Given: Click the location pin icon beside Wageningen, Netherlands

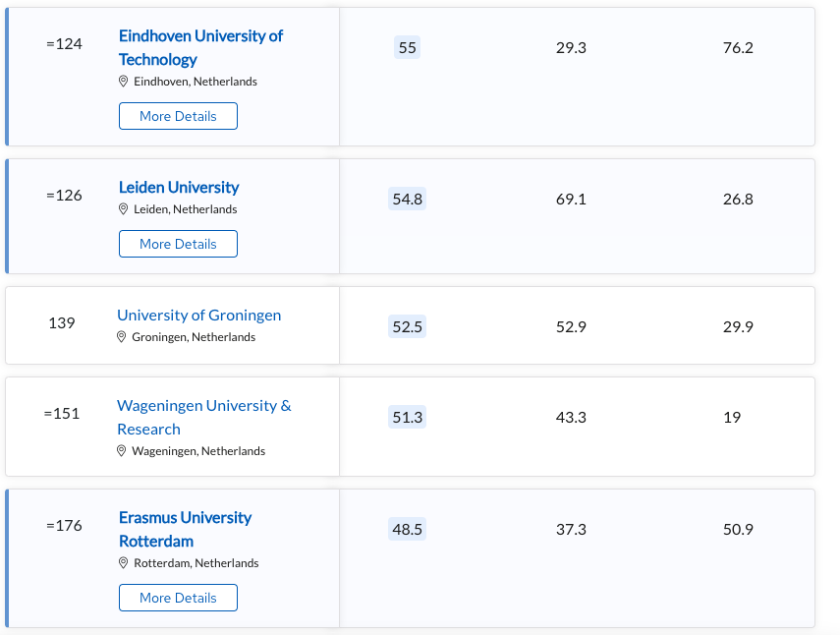Looking at the screenshot, I should tap(122, 450).
